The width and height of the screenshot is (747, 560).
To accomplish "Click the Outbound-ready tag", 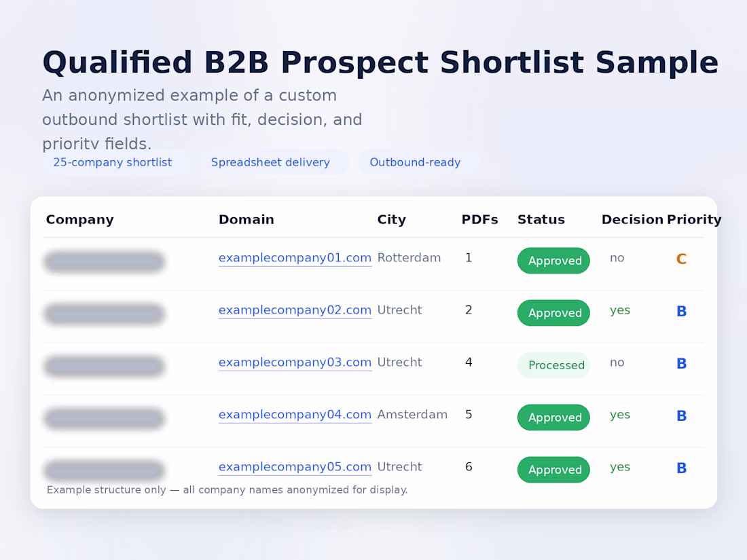I will coord(415,162).
